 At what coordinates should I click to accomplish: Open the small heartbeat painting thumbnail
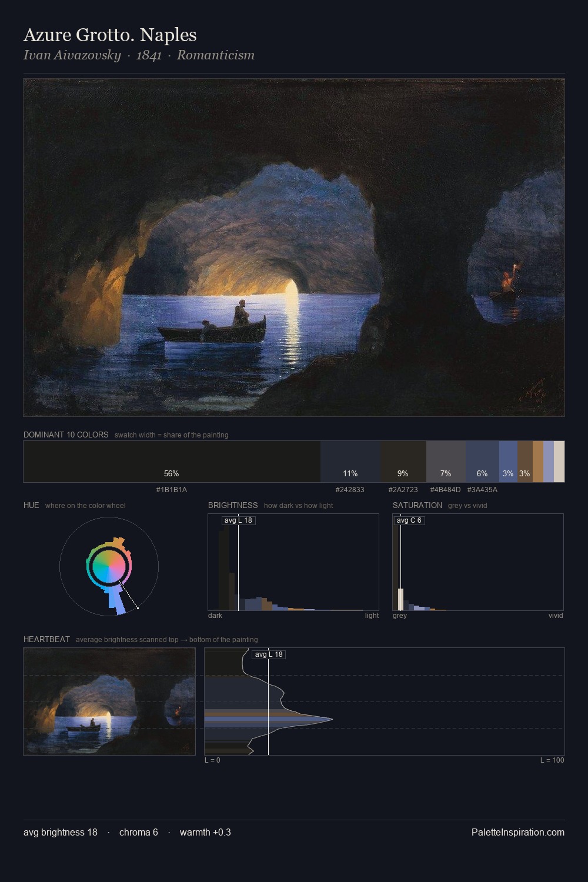tap(109, 701)
